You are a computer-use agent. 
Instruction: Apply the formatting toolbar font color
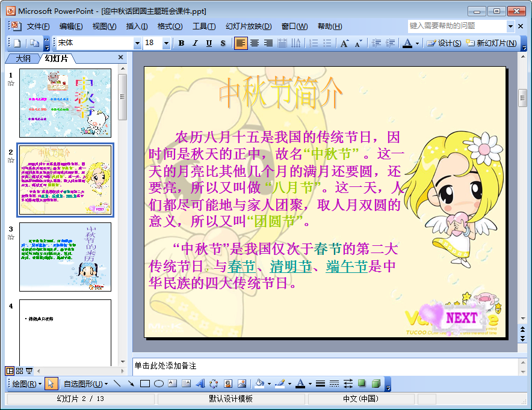click(407, 43)
